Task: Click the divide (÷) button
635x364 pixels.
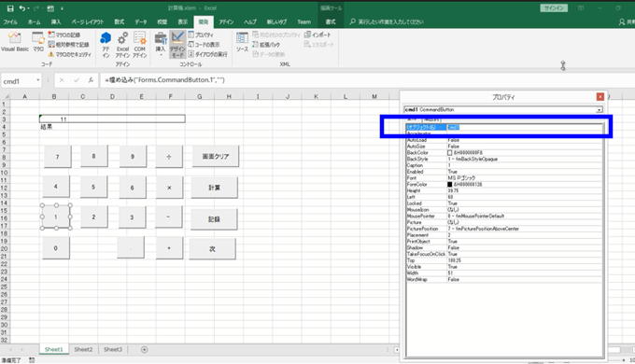Action: [x=169, y=157]
